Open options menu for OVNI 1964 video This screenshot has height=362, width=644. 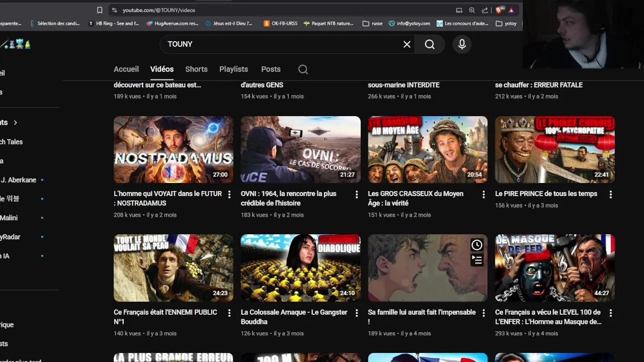click(x=357, y=194)
